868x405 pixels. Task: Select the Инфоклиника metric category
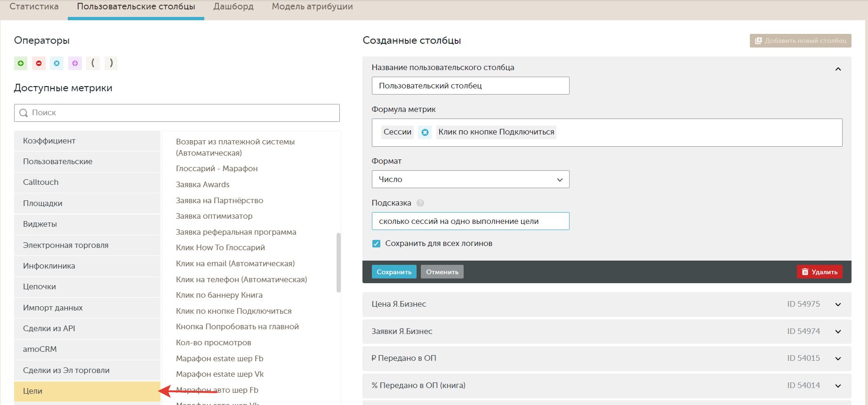click(87, 266)
